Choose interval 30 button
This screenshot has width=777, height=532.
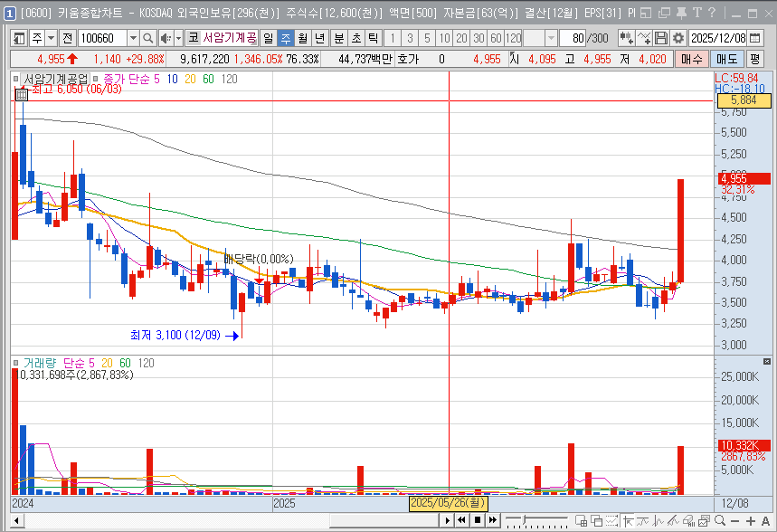click(479, 38)
